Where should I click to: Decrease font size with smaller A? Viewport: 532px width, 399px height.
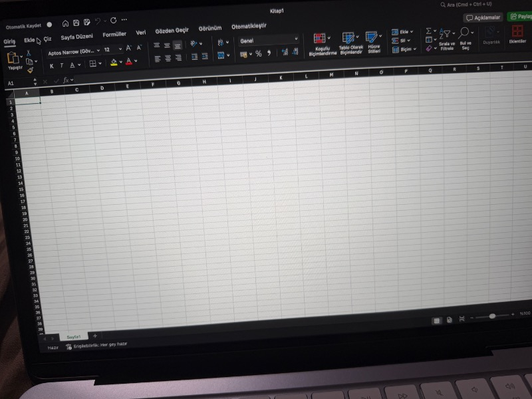point(139,47)
